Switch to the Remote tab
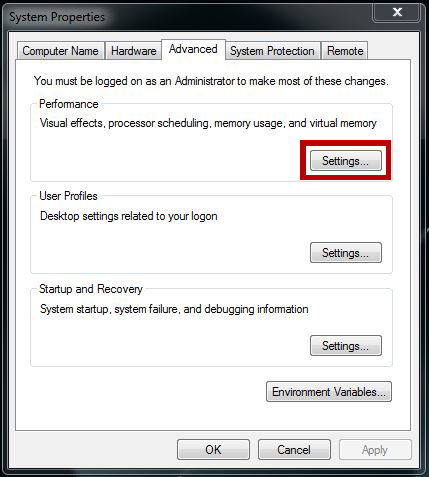 point(345,51)
